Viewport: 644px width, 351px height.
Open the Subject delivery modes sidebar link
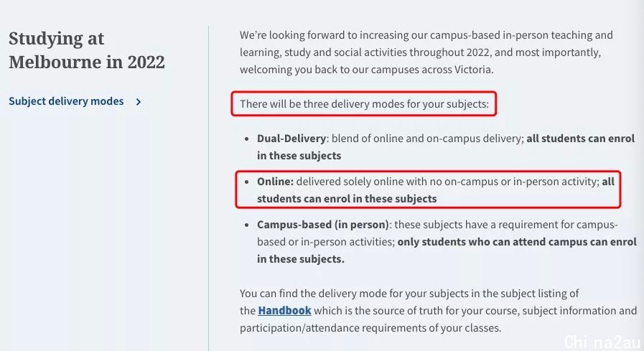66,101
